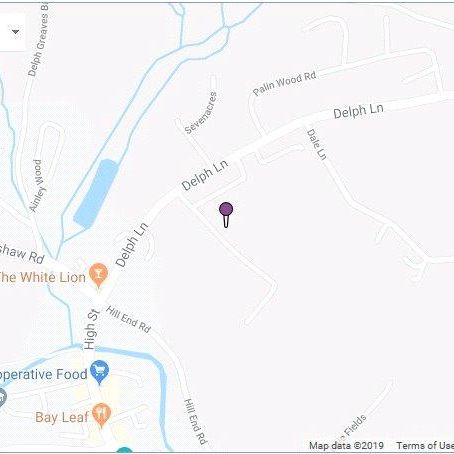Open the Bay Leaf restaurant pin
This screenshot has width=454, height=454.
pos(102,415)
